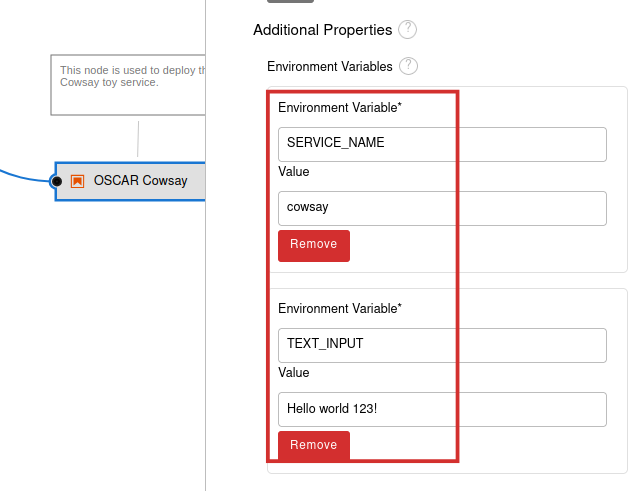Click the "Hello world 123!" value field

(442, 409)
